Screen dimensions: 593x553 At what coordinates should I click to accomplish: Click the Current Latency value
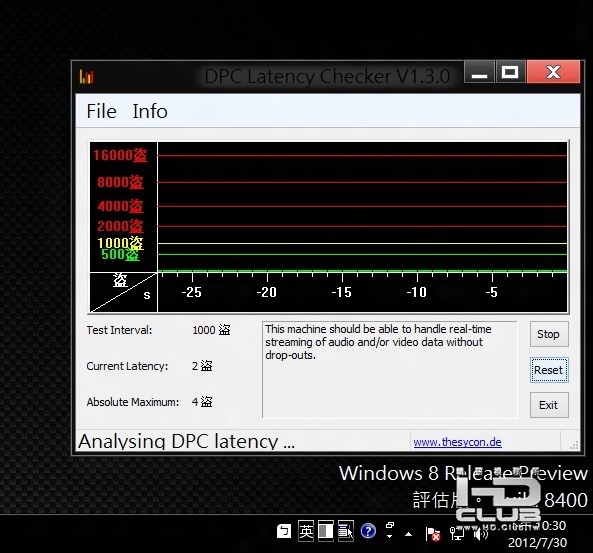pyautogui.click(x=202, y=366)
